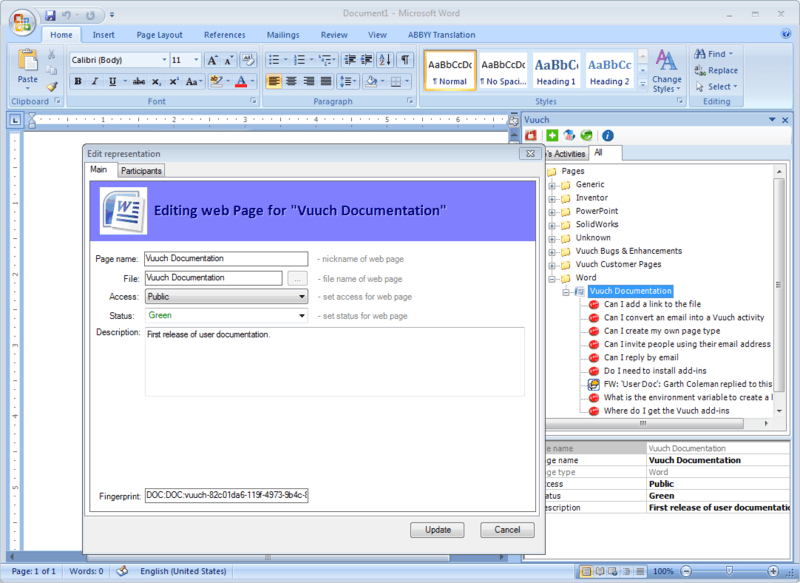Click green plus icon in Vuuch panel
Screen dimensions: 800x583
pos(552,136)
